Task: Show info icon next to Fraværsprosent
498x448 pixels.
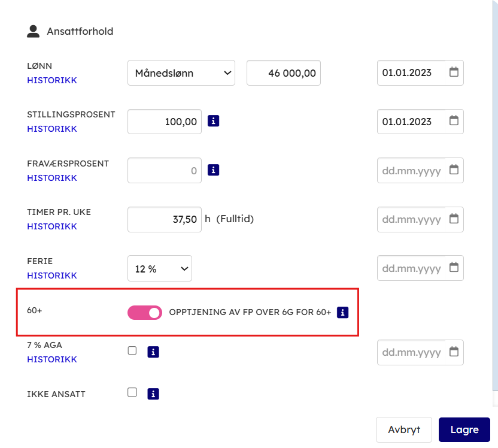Action: coord(214,170)
